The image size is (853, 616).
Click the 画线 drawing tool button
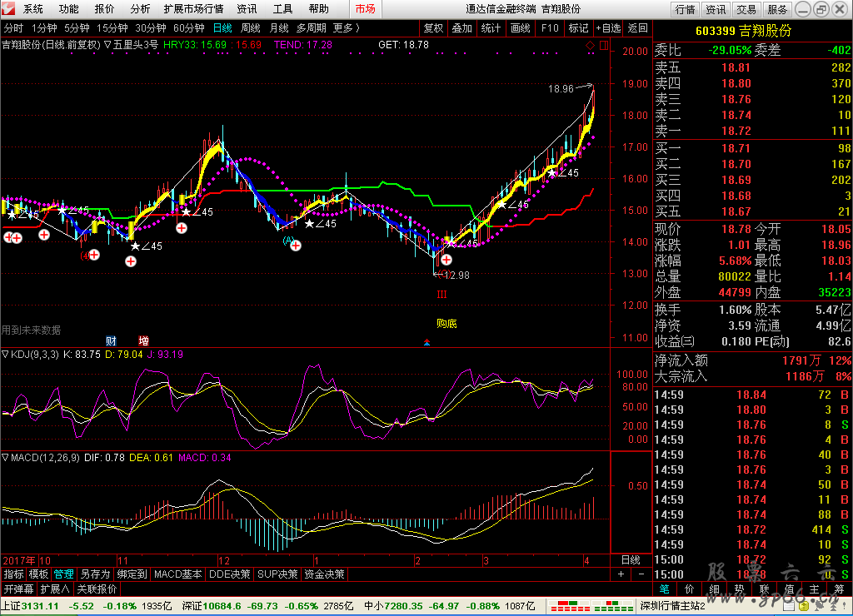click(x=521, y=28)
